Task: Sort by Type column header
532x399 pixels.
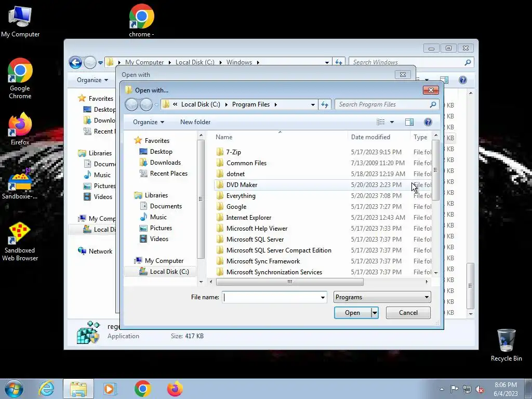Action: pos(421,137)
